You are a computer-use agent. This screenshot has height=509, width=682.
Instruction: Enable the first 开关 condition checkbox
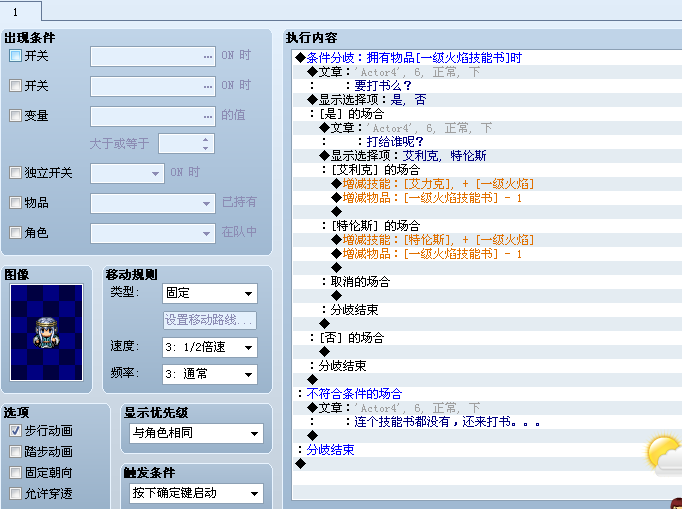point(15,56)
